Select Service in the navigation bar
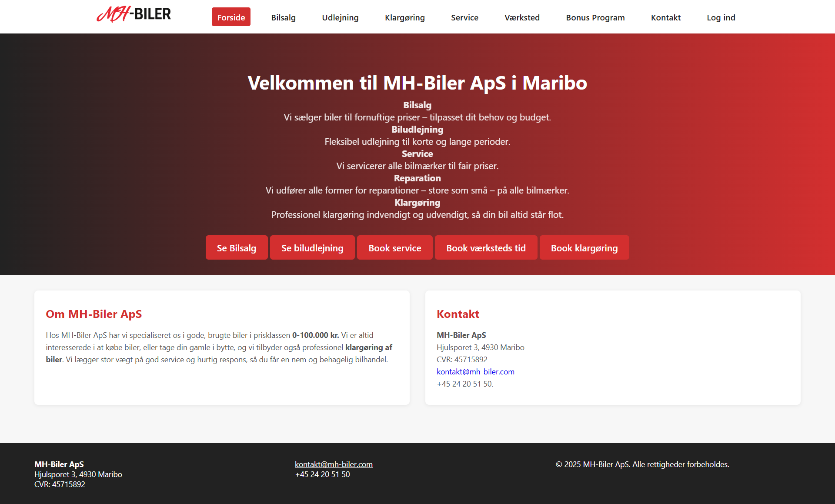The height and width of the screenshot is (504, 835). coord(464,17)
